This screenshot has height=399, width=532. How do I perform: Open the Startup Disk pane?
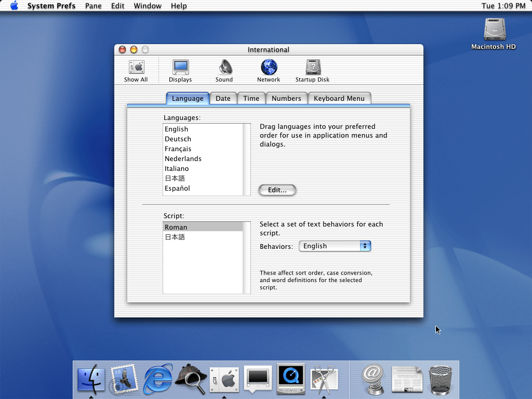coord(313,70)
